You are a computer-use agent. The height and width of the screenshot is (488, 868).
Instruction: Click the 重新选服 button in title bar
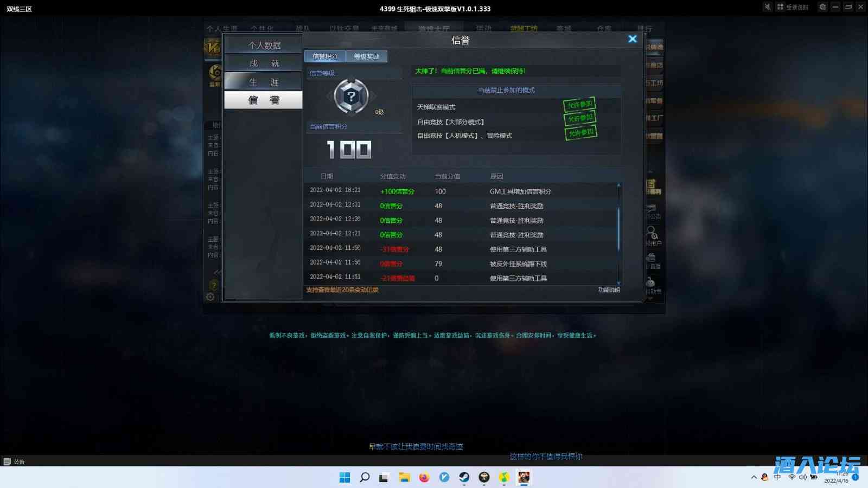pos(792,7)
